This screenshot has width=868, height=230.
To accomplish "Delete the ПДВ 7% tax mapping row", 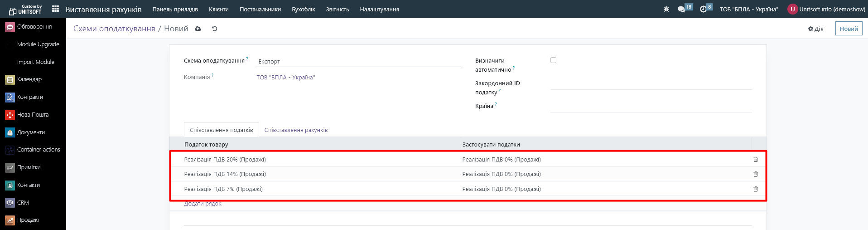I will (x=755, y=189).
